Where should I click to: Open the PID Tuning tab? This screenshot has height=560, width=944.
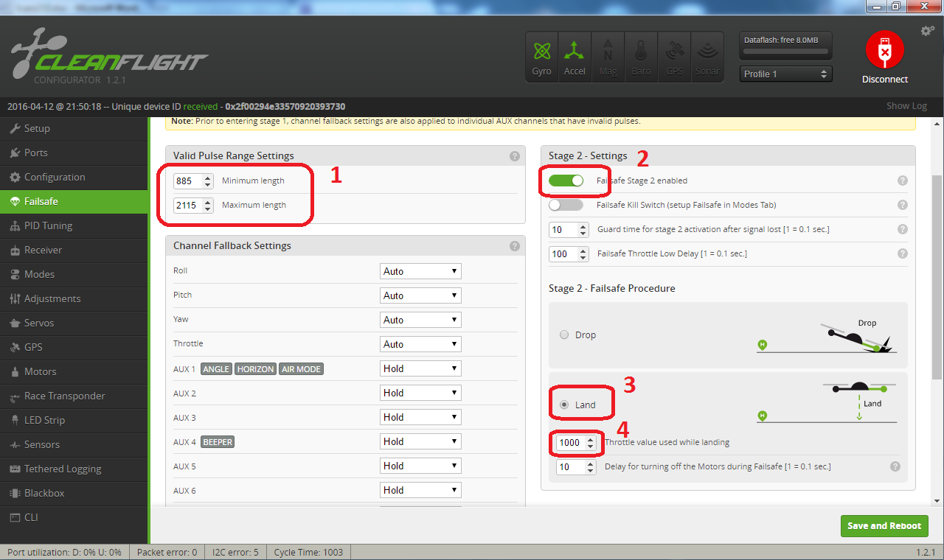pyautogui.click(x=48, y=225)
